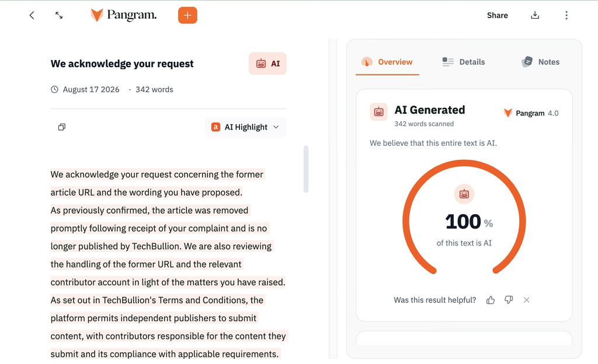This screenshot has height=364, width=598.
Task: Click the 'of this text is AI' caption
Action: click(464, 243)
